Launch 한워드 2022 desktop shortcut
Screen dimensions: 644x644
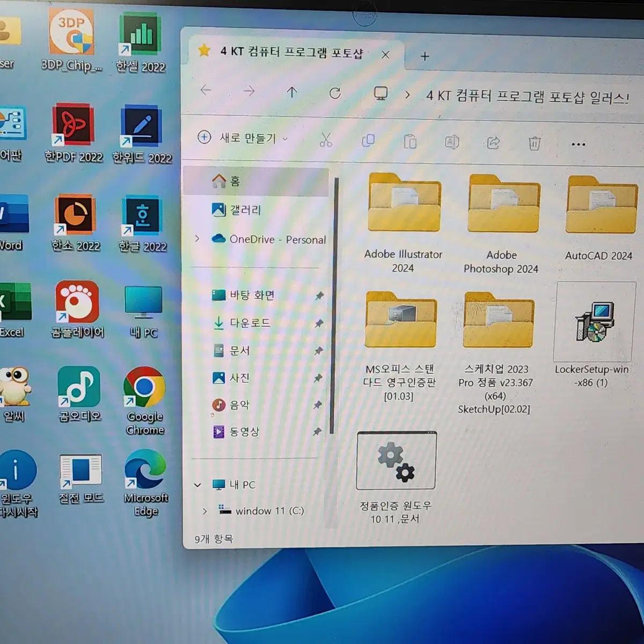(142, 135)
